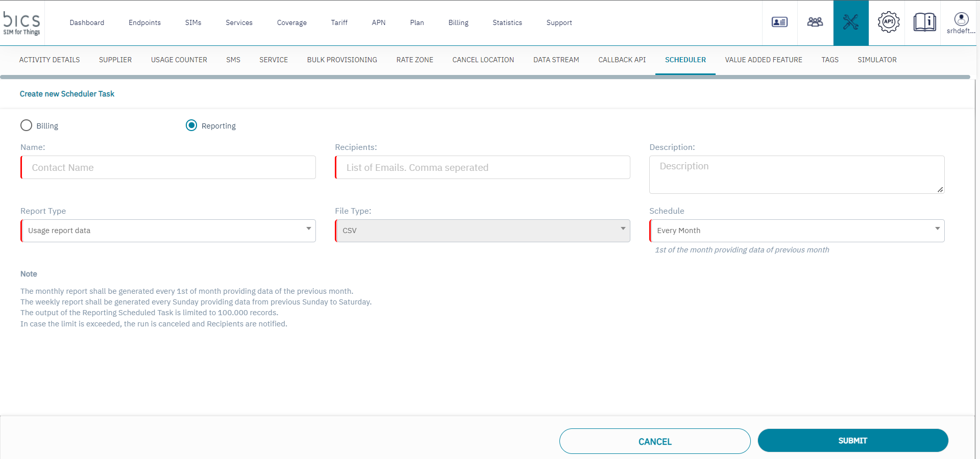Image resolution: width=980 pixels, height=459 pixels.
Task: Focus the Recipients email list field
Action: click(x=483, y=167)
